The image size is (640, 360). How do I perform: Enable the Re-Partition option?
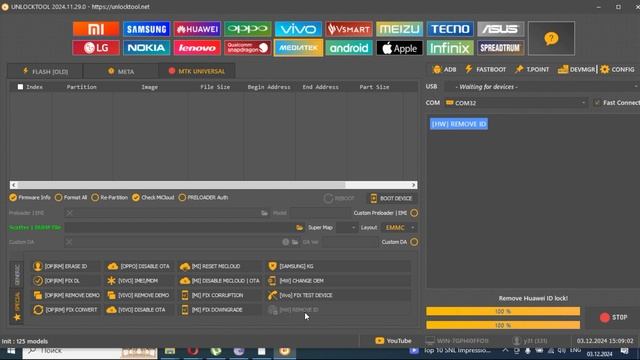coord(110,198)
